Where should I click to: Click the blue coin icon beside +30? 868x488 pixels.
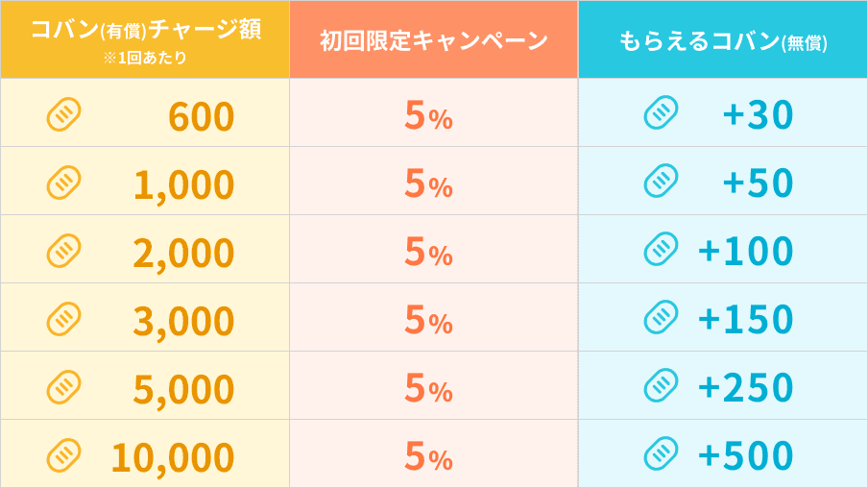pos(661,112)
